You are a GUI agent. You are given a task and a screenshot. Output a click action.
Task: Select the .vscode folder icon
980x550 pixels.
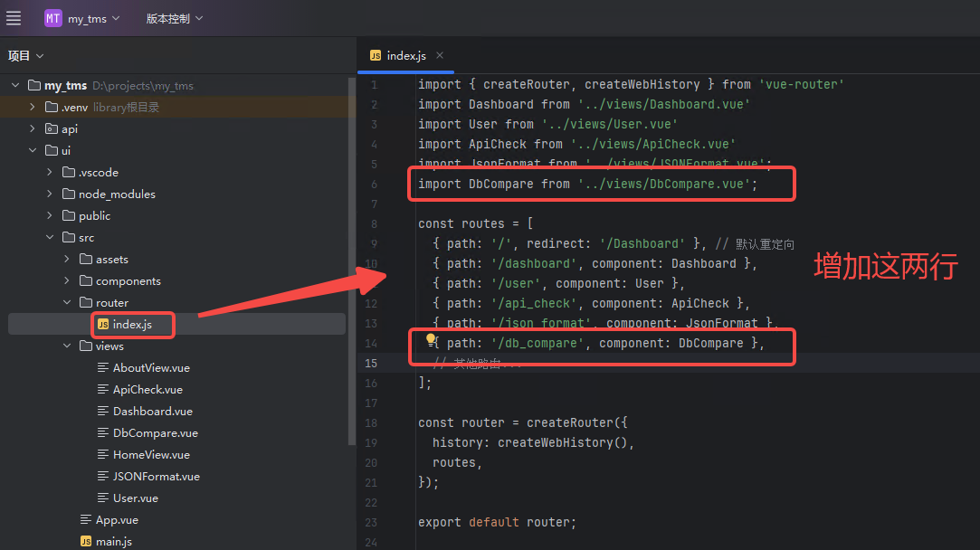(x=69, y=173)
